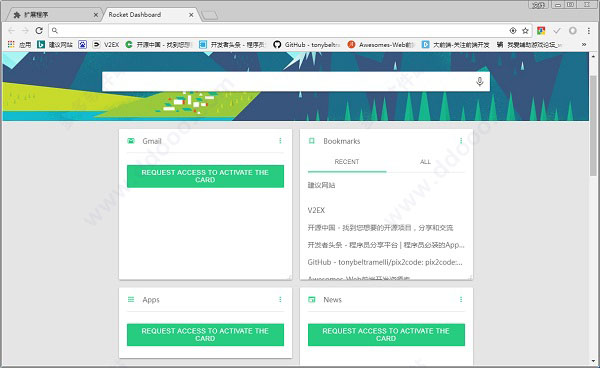Open the 开源中国 bookmark in bookmarks bar
600x368 pixels.
pos(159,45)
